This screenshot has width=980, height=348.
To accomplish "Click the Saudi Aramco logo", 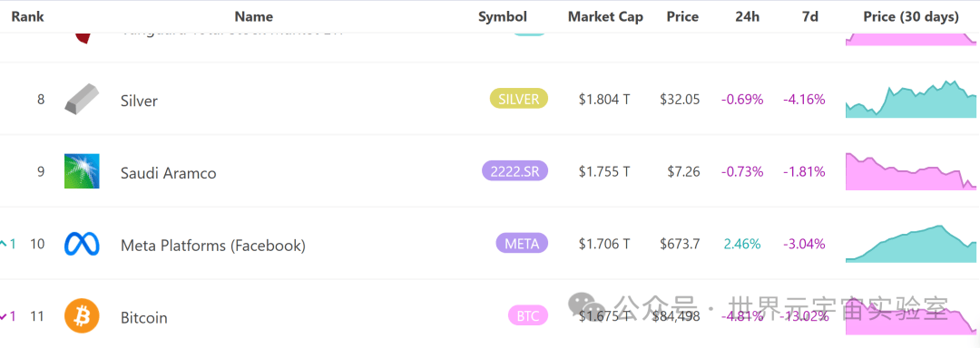I will [x=82, y=171].
